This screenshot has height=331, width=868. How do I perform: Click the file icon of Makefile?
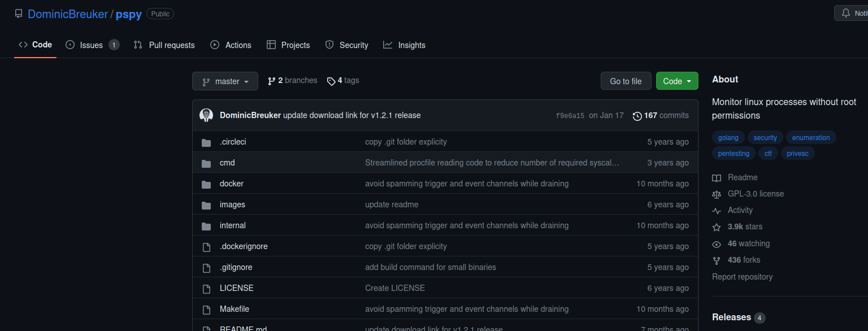tap(206, 310)
